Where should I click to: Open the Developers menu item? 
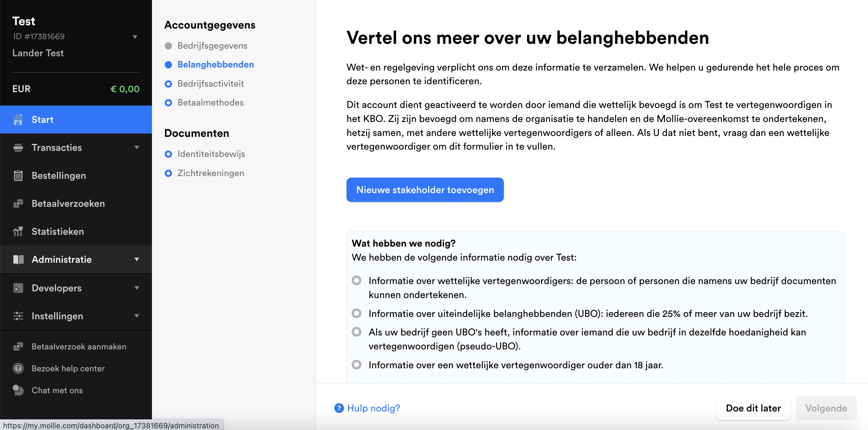point(76,288)
